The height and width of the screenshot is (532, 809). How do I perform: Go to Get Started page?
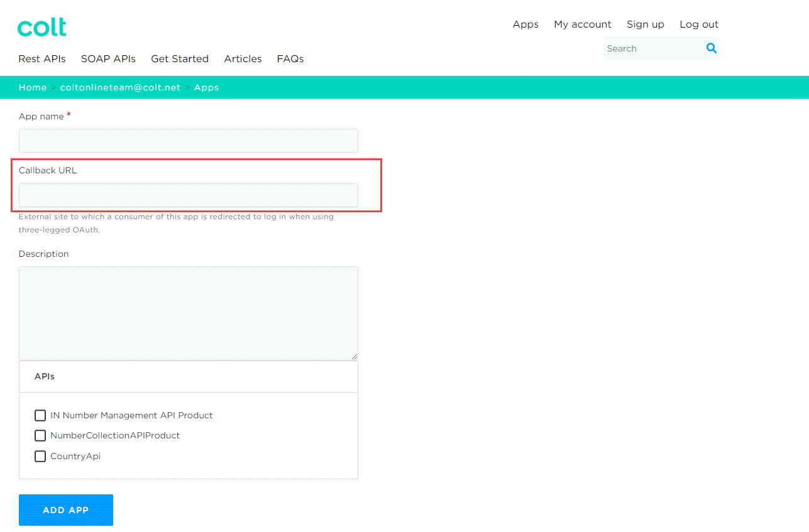tap(180, 58)
